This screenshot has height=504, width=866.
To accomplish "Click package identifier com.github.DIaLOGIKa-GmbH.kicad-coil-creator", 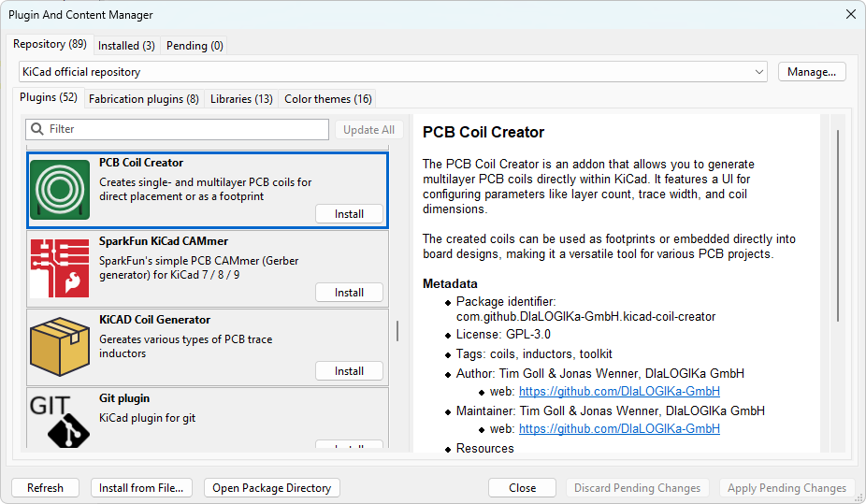I will click(x=585, y=317).
